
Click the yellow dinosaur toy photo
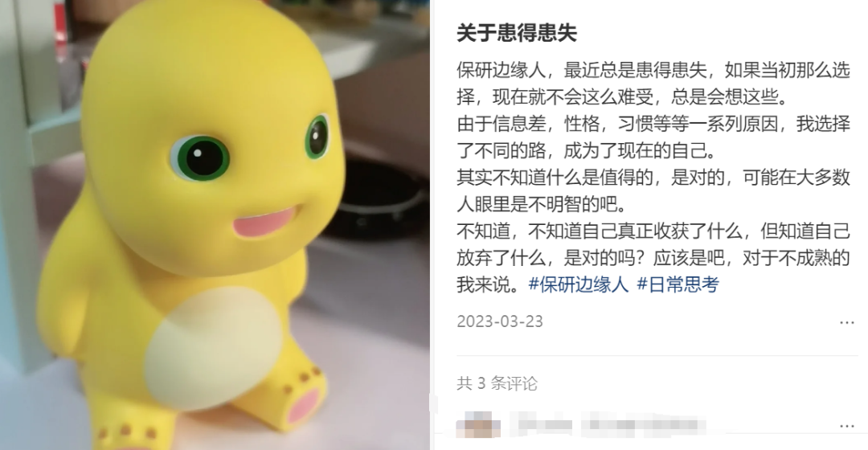(x=215, y=225)
